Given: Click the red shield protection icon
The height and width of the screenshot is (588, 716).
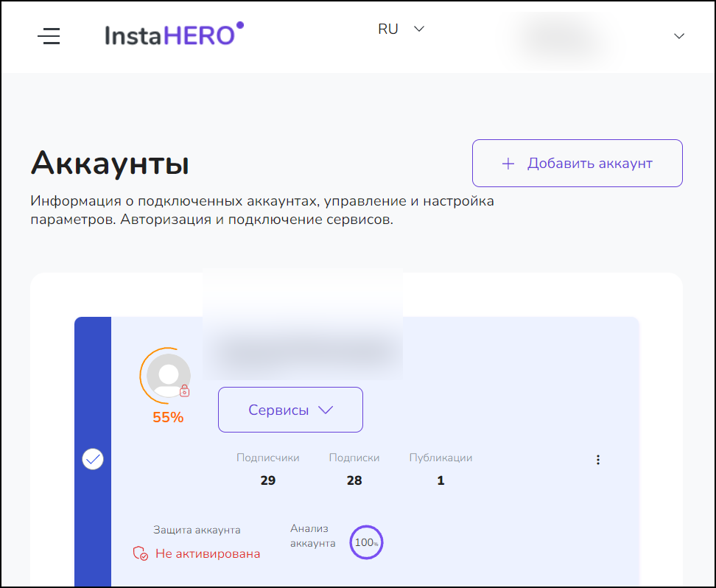Looking at the screenshot, I should coord(140,553).
